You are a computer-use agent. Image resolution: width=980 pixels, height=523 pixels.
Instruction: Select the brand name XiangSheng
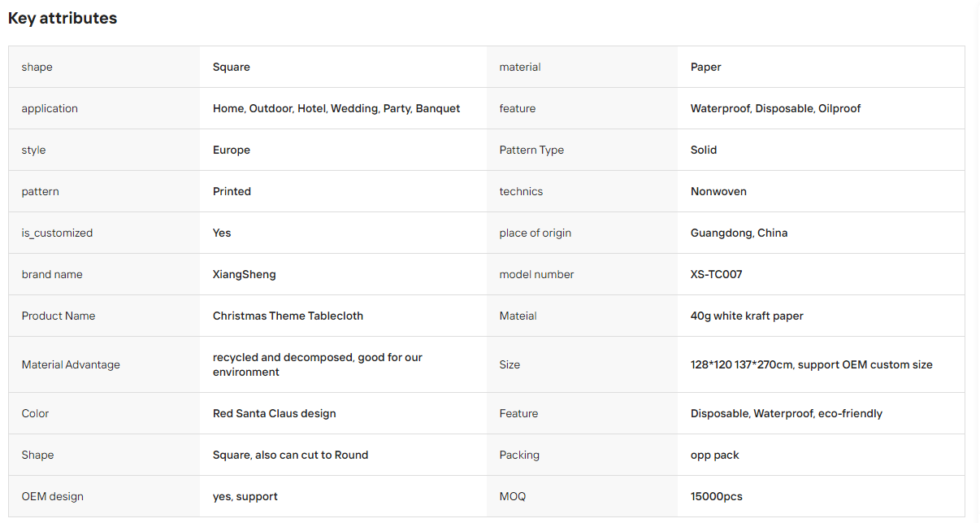click(x=245, y=274)
